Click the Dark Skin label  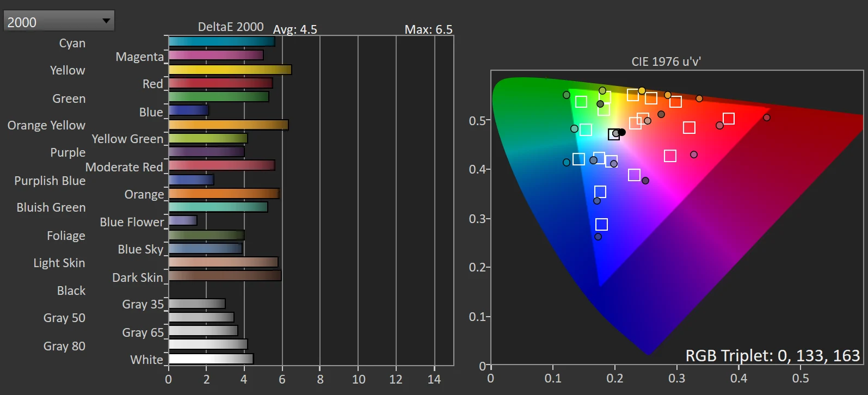pos(138,277)
